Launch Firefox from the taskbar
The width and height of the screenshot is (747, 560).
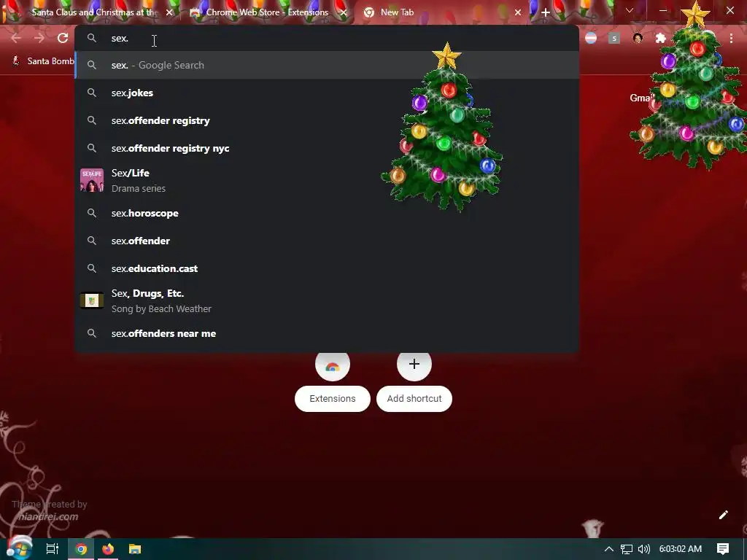coord(108,549)
